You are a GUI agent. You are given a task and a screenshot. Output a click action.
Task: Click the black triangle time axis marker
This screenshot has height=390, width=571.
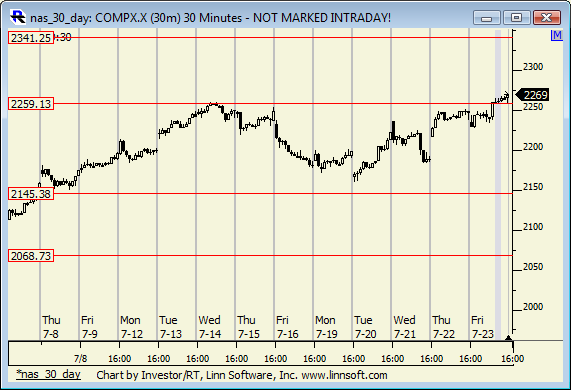pos(509,338)
